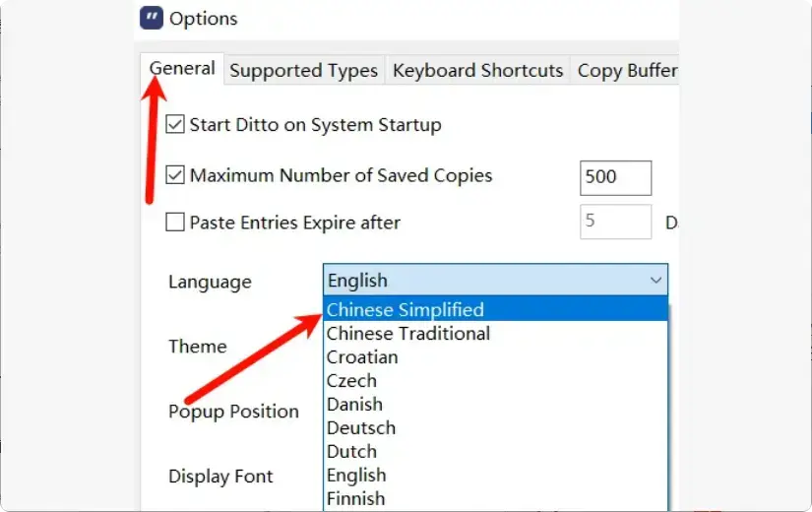
Task: Choose Chinese Traditional in the language list
Action: 407,334
